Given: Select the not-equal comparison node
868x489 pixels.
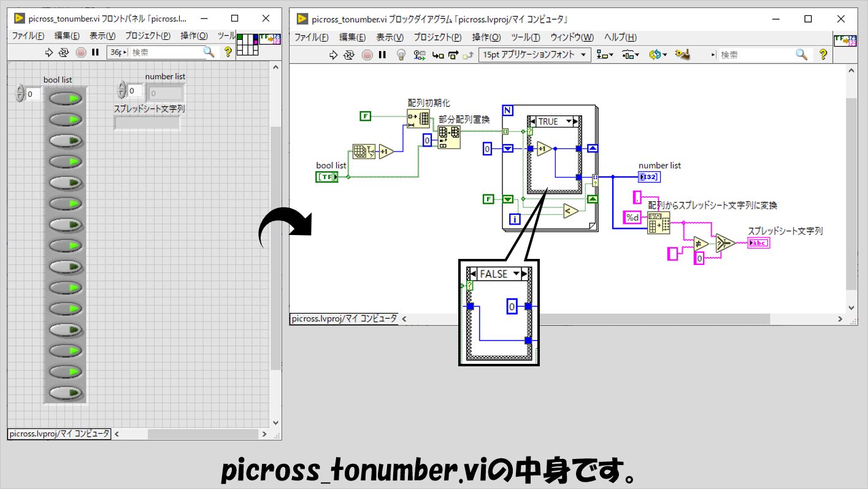Looking at the screenshot, I should pos(701,243).
